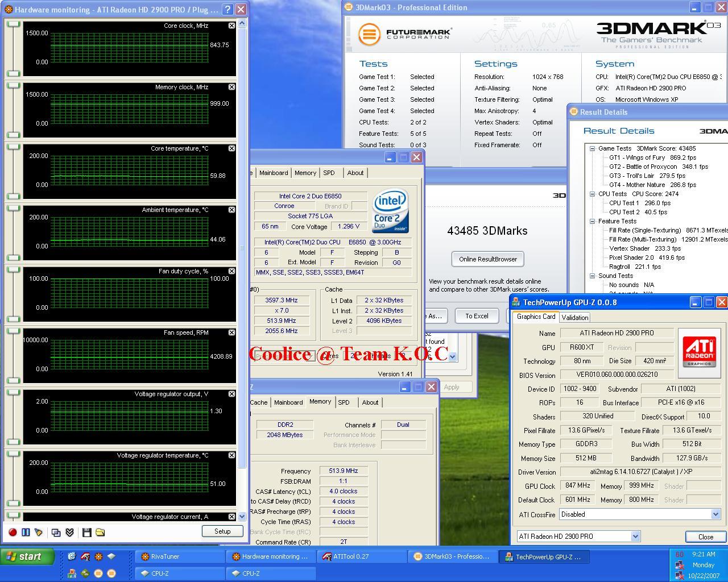Click the Online ResultBrowser button
728x582 pixels.
(x=488, y=259)
